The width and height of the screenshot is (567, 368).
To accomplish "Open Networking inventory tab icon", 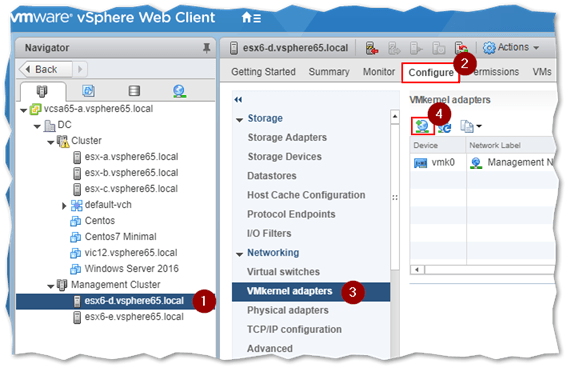I will coord(179,91).
